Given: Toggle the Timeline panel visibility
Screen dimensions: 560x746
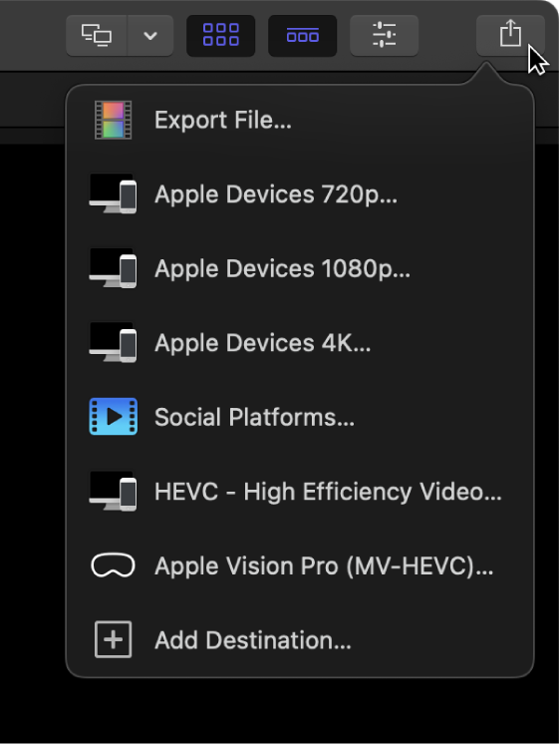Looking at the screenshot, I should pos(302,35).
